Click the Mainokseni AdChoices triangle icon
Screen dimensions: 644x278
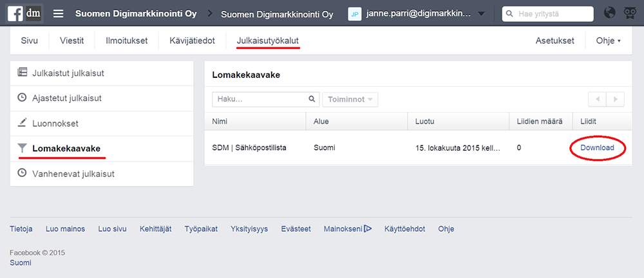tap(368, 228)
